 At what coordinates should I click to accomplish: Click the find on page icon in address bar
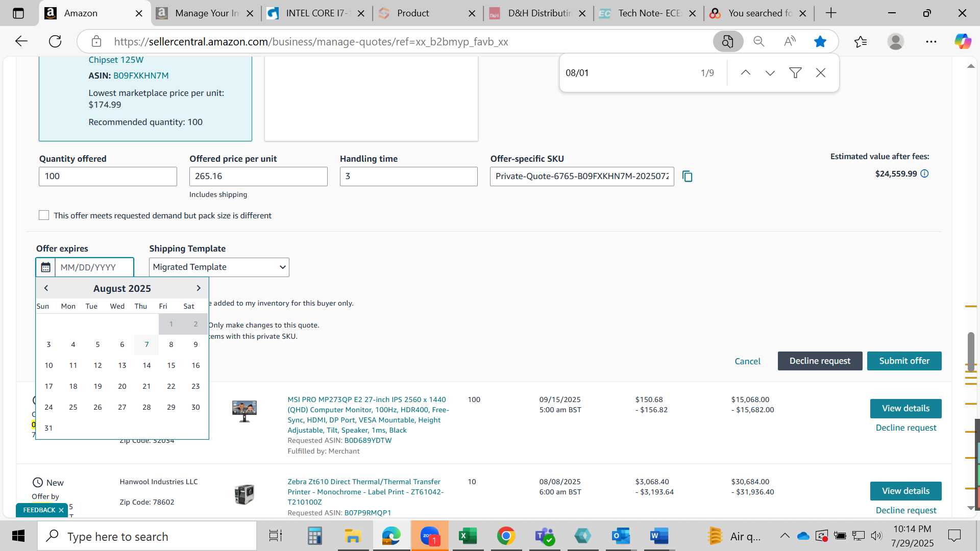point(728,41)
